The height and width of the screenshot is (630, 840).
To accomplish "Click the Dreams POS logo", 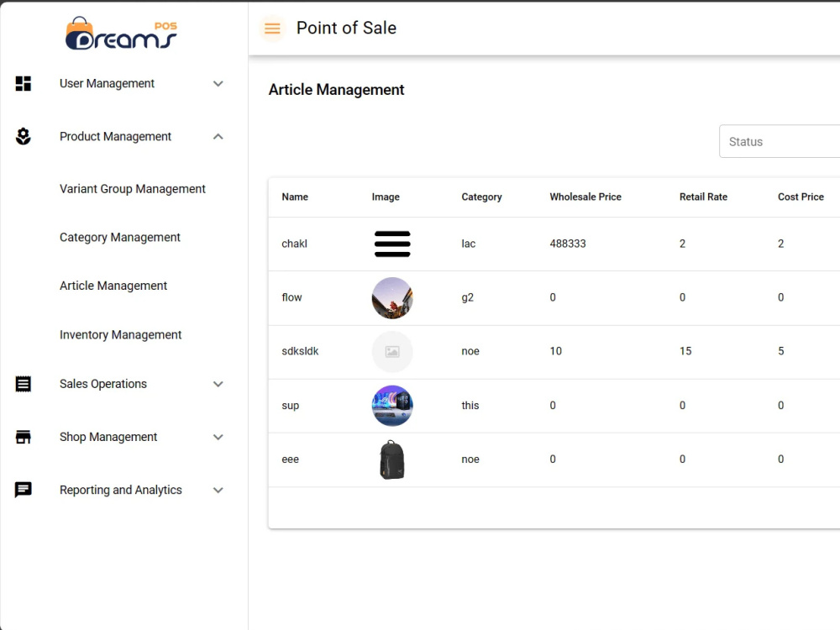I will (x=121, y=34).
